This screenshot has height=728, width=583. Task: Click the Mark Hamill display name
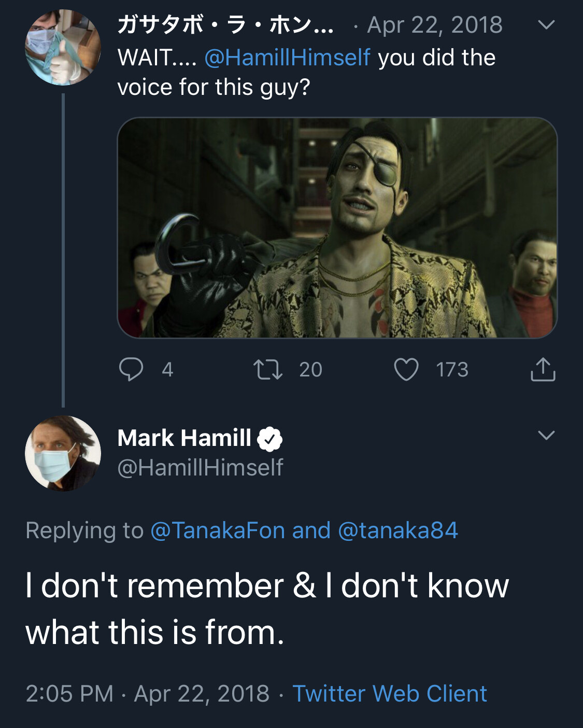[184, 438]
